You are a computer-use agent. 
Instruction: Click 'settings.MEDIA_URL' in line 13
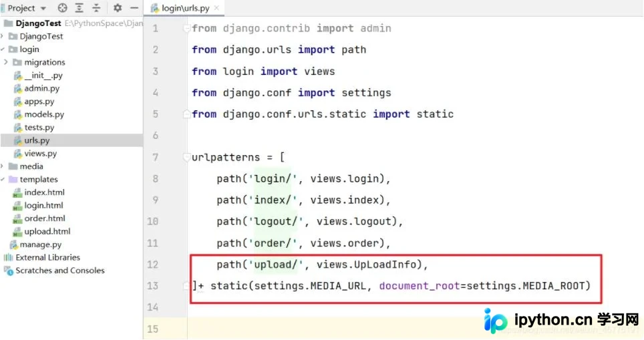[310, 286]
